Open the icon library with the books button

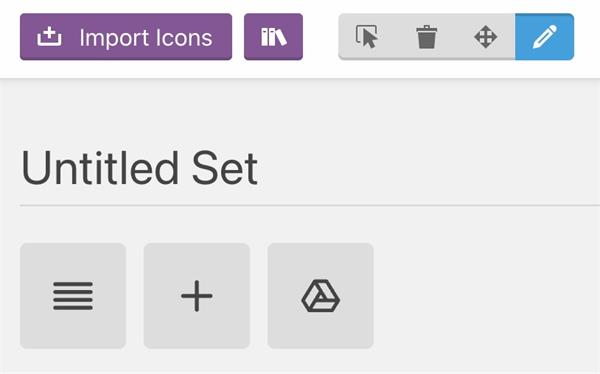click(273, 37)
